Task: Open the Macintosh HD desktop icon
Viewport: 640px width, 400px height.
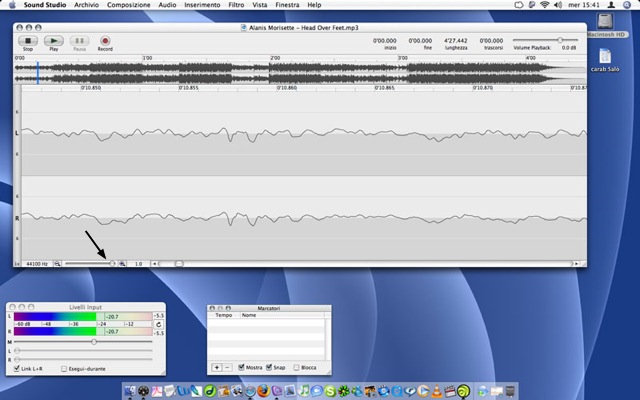Action: [x=605, y=25]
